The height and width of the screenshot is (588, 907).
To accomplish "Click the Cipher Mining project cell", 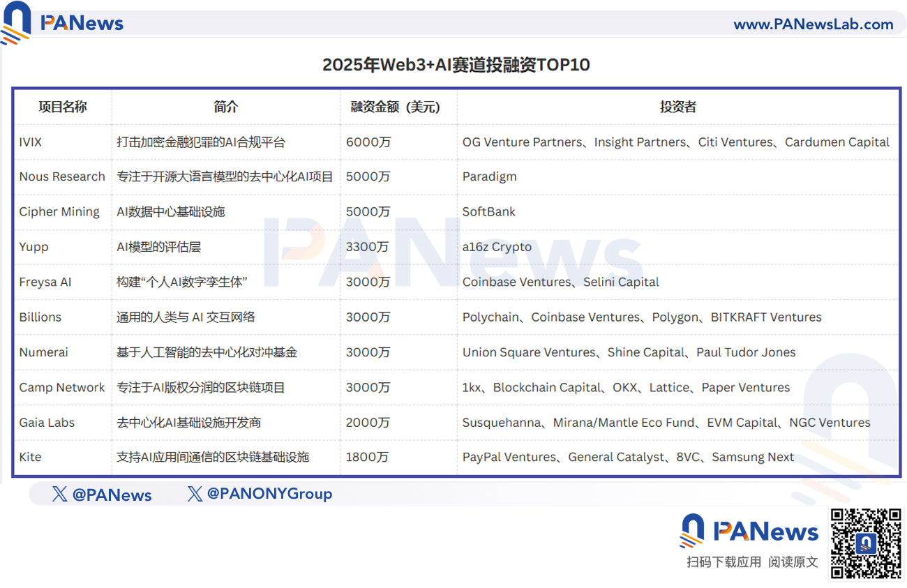I will [63, 212].
